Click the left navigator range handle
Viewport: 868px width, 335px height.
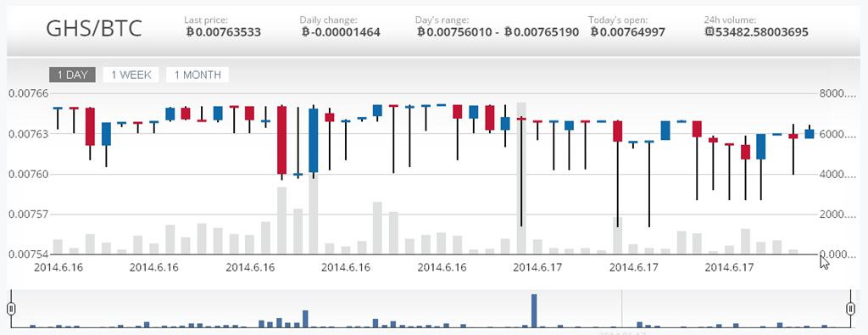pyautogui.click(x=10, y=309)
